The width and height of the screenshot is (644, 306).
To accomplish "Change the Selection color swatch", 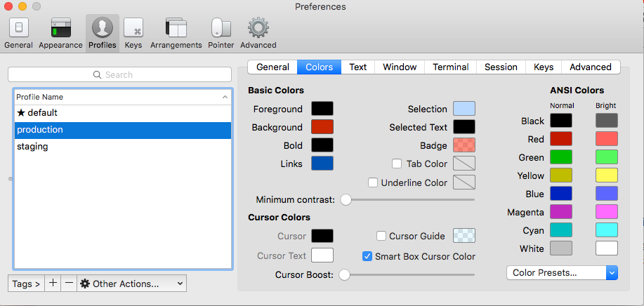I will point(464,109).
